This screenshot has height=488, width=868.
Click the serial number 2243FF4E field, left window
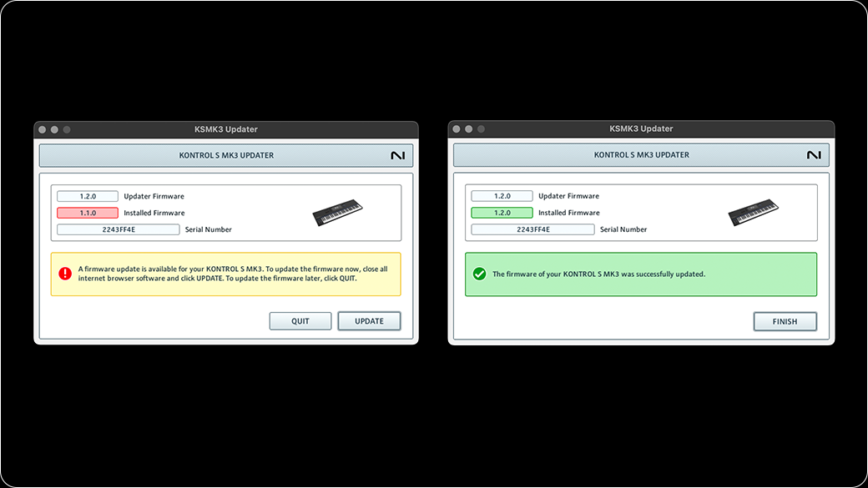pyautogui.click(x=119, y=229)
